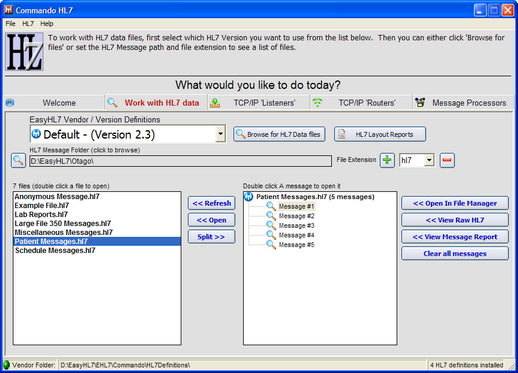The height and width of the screenshot is (373, 518).
Task: Click the Welcome tab globe icon
Action: [10, 103]
